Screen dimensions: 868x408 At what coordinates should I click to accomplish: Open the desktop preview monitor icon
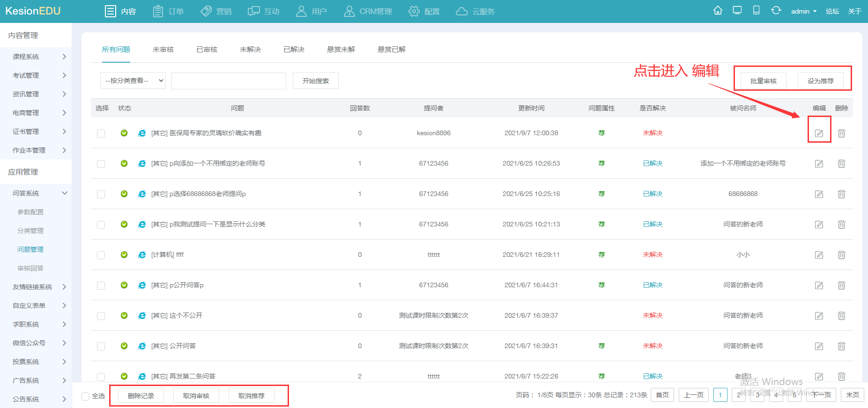point(737,11)
